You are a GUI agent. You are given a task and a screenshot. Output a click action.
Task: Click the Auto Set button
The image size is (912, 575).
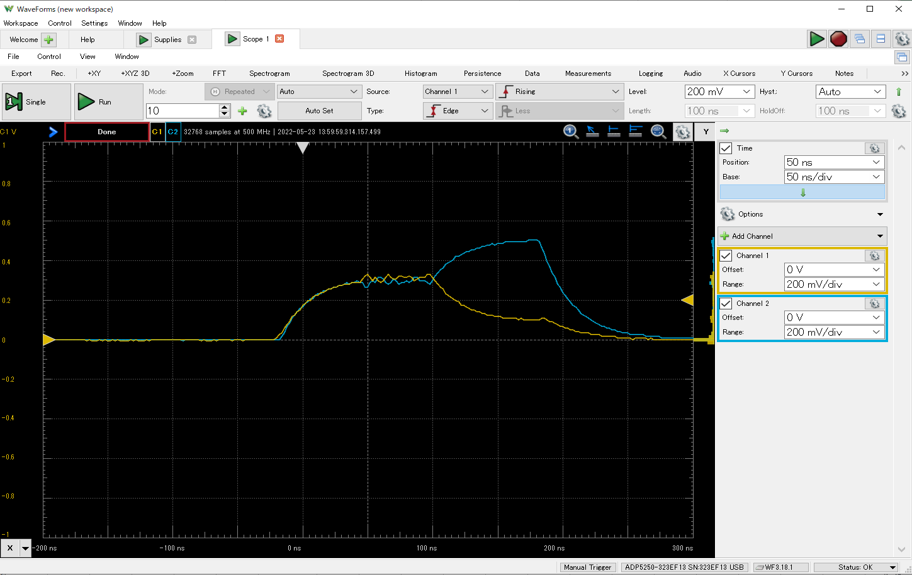tap(319, 111)
